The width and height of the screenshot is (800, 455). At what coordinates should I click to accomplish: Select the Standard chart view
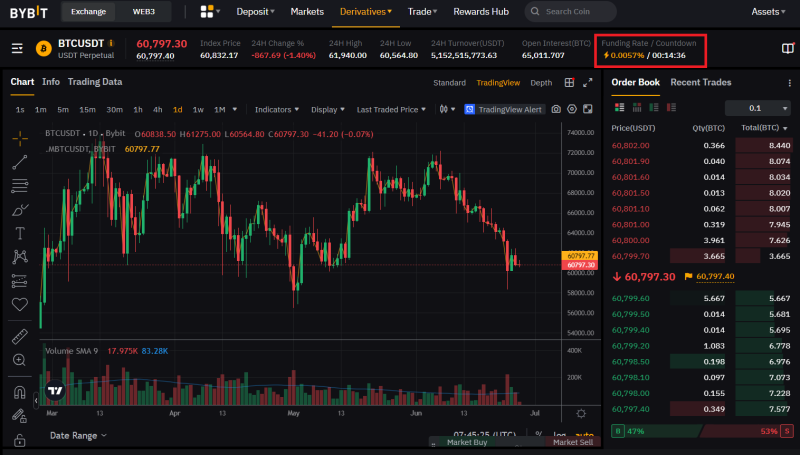pos(449,83)
